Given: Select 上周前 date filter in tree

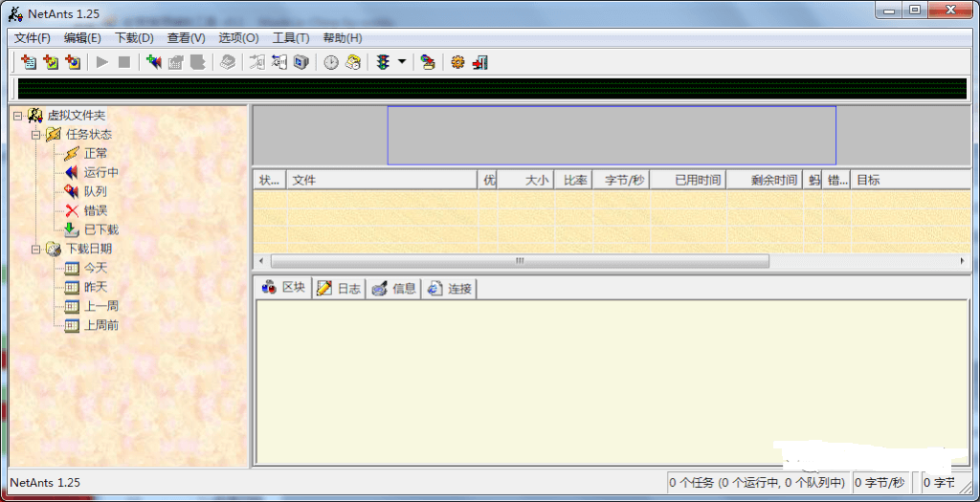Looking at the screenshot, I should [x=101, y=325].
